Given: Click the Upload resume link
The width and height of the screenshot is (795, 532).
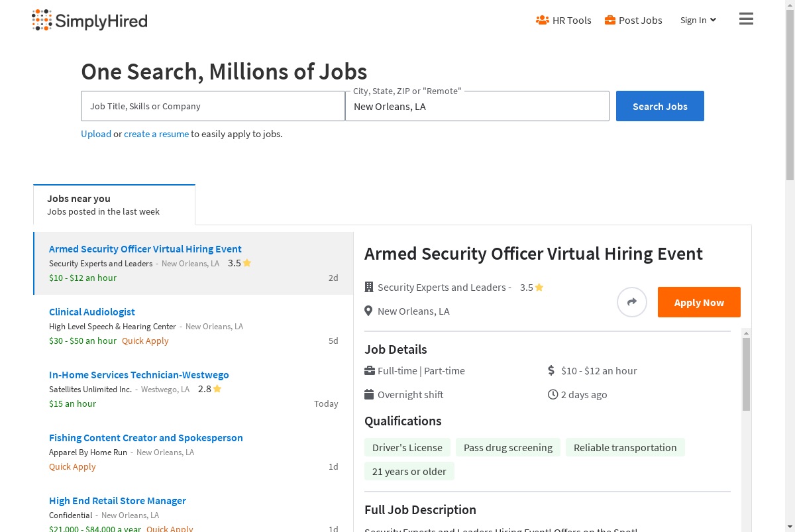Looking at the screenshot, I should point(96,134).
